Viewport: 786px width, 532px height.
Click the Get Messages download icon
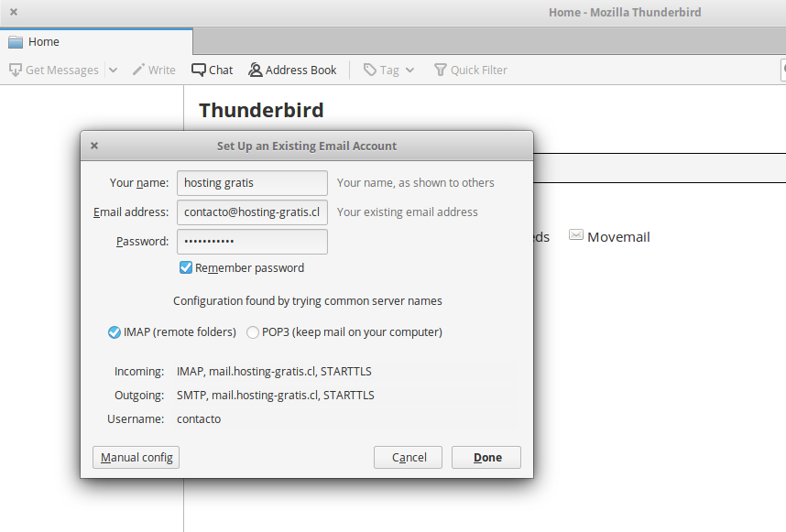point(15,71)
